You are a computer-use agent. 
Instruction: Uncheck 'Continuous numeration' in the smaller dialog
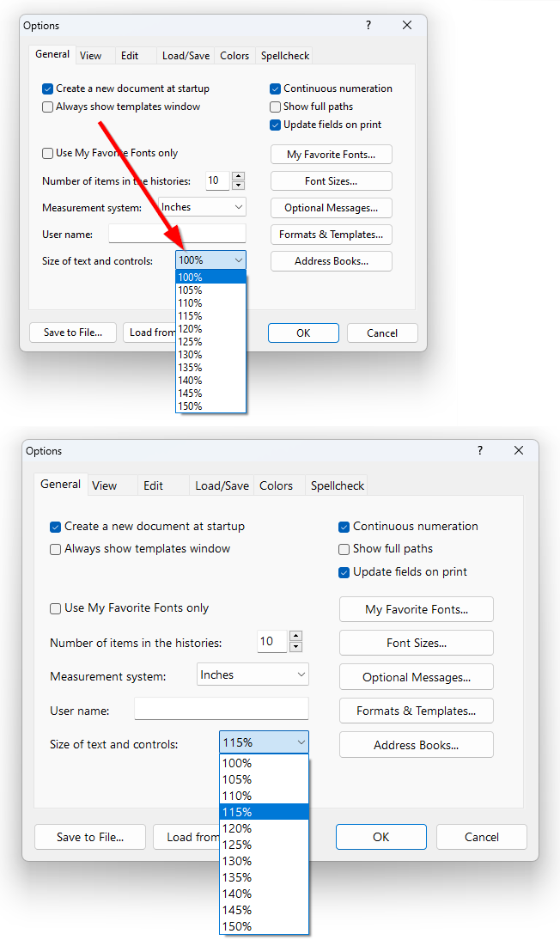(276, 88)
